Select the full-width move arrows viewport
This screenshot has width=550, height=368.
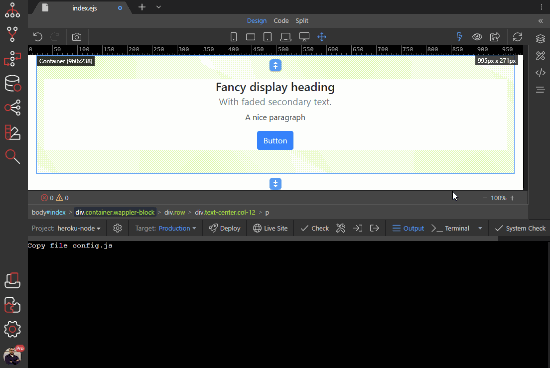click(x=322, y=37)
